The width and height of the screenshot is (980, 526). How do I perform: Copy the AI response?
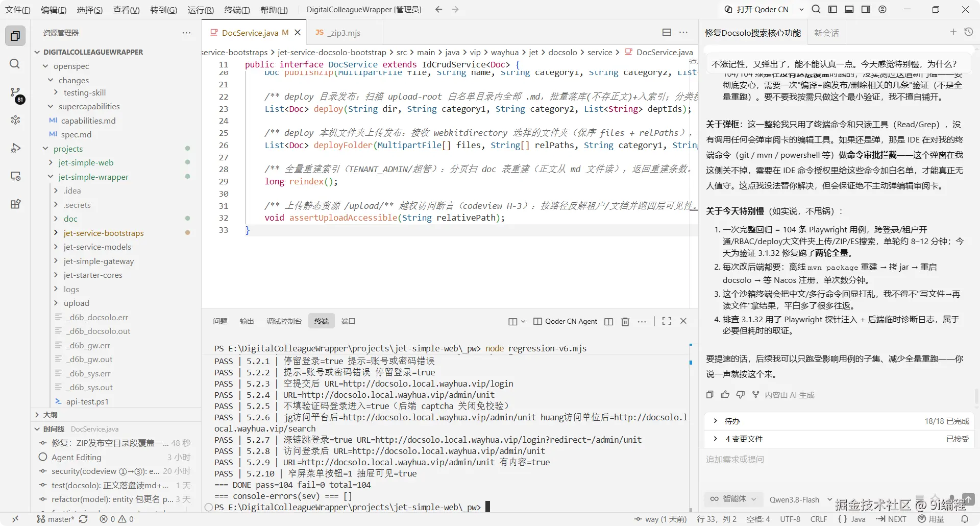tap(709, 395)
